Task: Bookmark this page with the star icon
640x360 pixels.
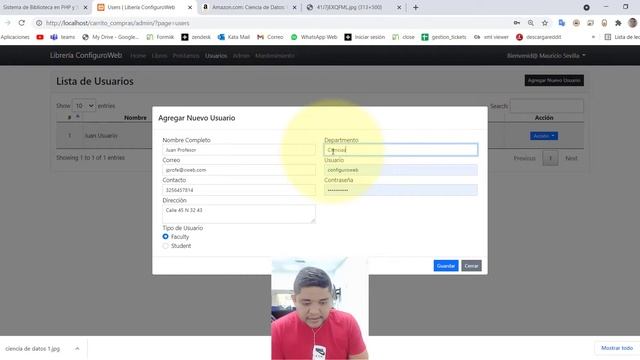Action: [545, 23]
